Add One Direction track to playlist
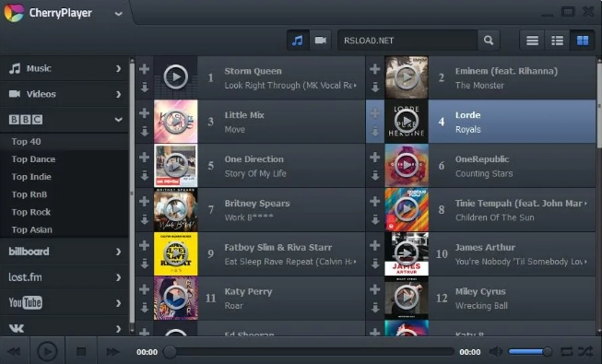 [145, 157]
